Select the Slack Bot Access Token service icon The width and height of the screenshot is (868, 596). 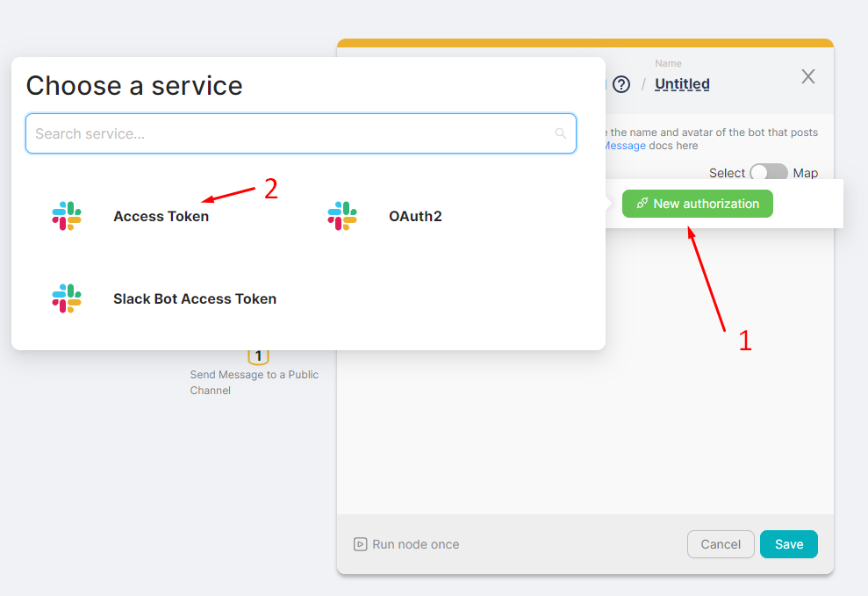click(x=68, y=298)
